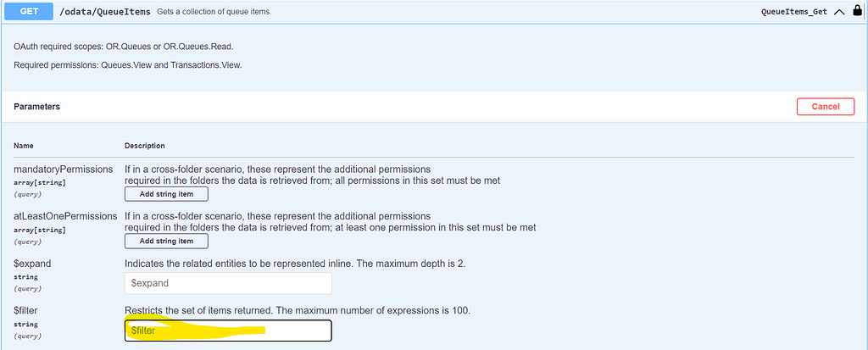Screen dimensions: 868x350
Task: Add string item for atLeastOnePermissions
Action: pyautogui.click(x=166, y=241)
